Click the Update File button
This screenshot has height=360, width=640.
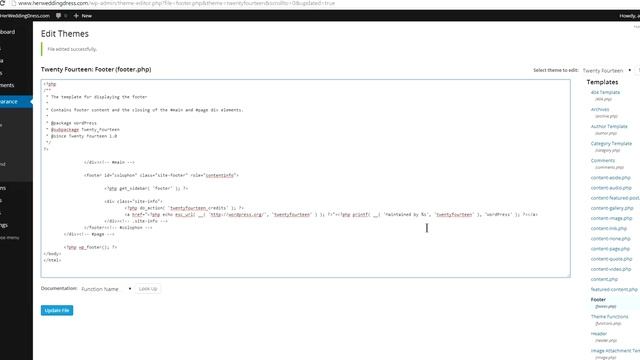57,310
